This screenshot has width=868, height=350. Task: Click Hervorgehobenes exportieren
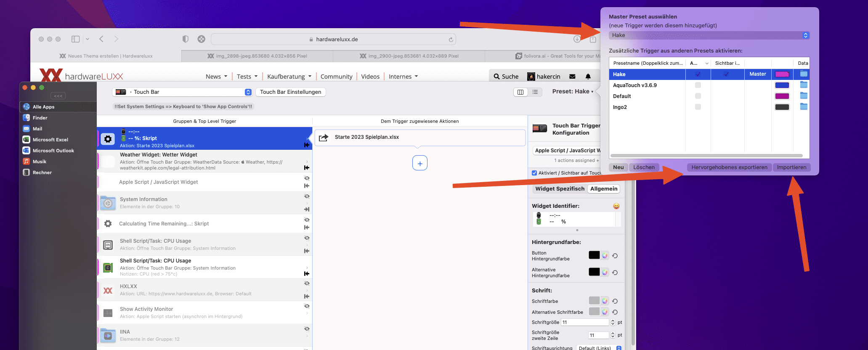coord(729,167)
